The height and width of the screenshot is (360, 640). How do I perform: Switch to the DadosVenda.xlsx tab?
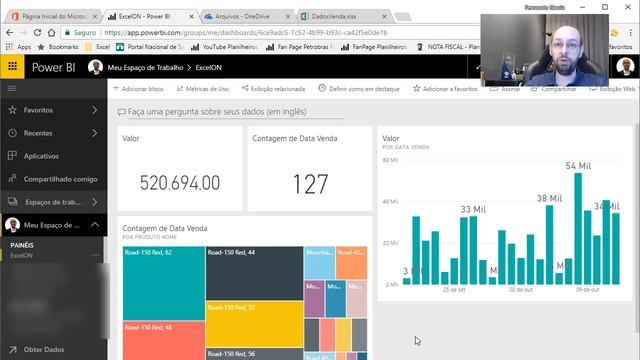(343, 16)
